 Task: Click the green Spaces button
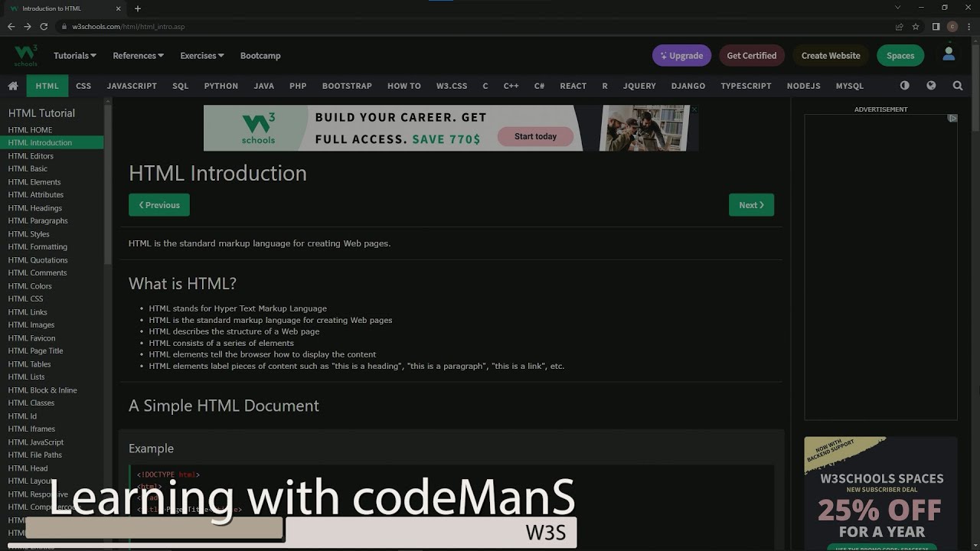pyautogui.click(x=900, y=56)
